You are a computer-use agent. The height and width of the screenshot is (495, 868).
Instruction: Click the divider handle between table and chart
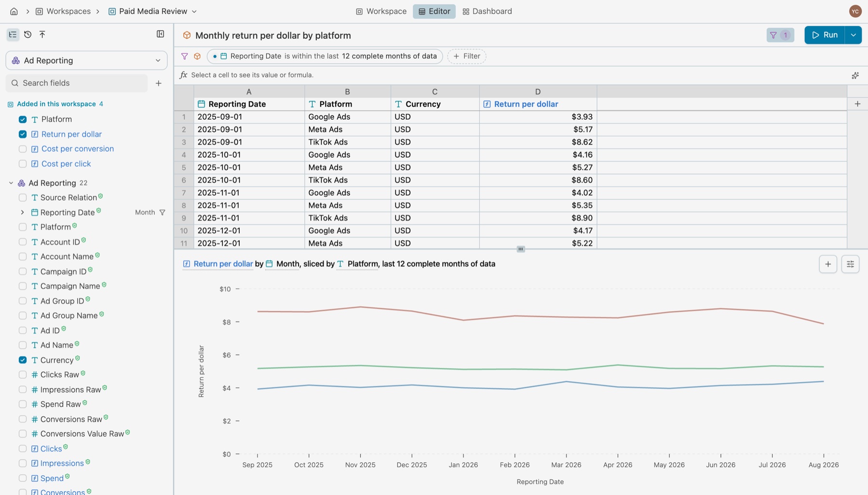pyautogui.click(x=521, y=249)
